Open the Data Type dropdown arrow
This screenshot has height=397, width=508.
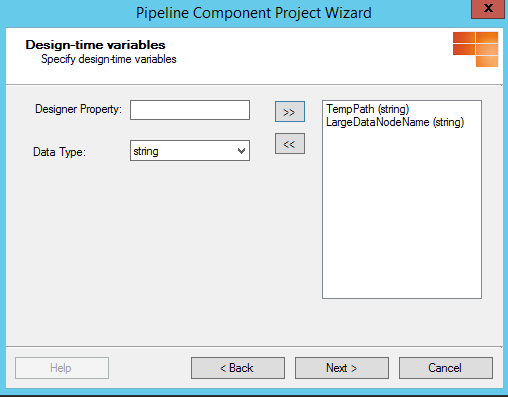click(242, 151)
